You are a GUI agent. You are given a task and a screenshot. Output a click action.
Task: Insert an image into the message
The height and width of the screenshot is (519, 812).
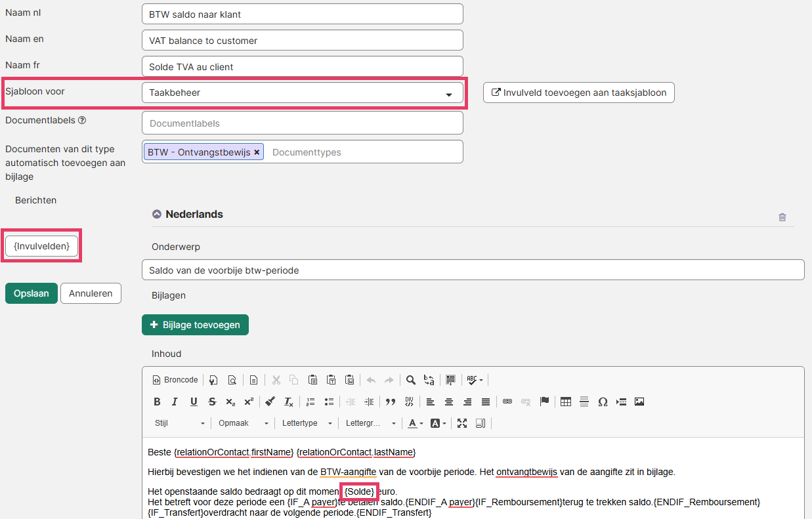[x=639, y=402]
